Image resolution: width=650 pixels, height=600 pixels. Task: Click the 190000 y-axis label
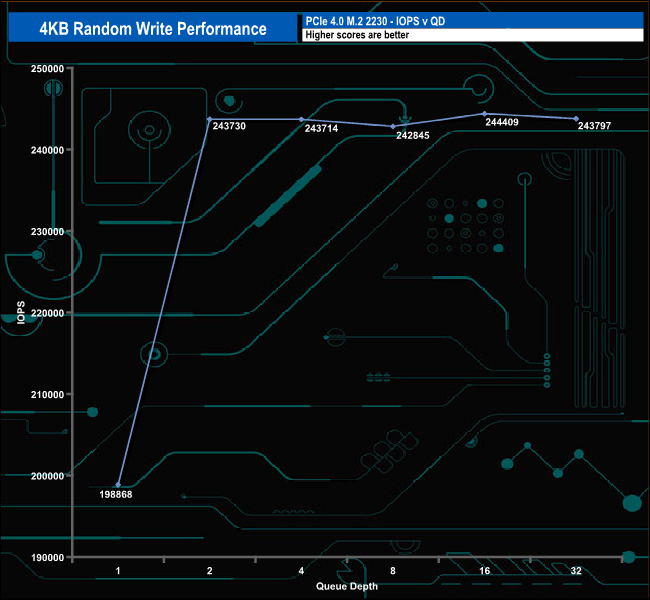(x=47, y=558)
